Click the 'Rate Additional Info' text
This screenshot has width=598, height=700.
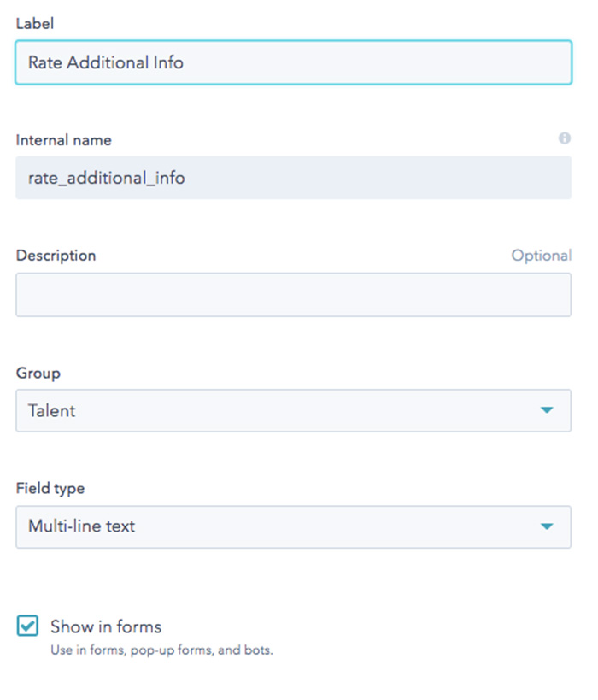coord(106,62)
